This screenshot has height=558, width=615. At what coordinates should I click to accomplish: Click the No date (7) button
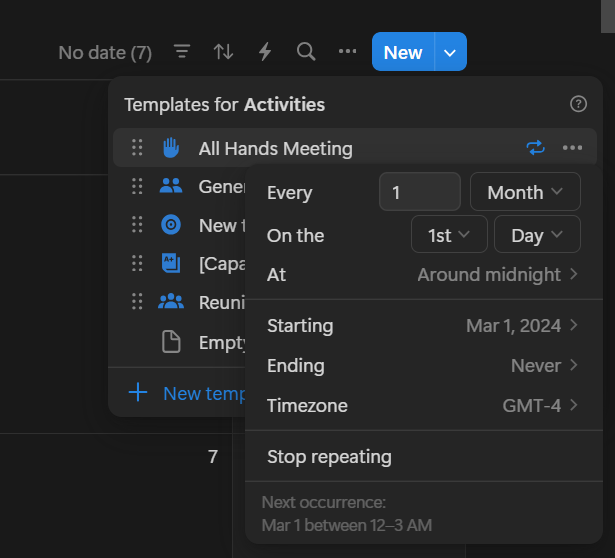click(105, 52)
